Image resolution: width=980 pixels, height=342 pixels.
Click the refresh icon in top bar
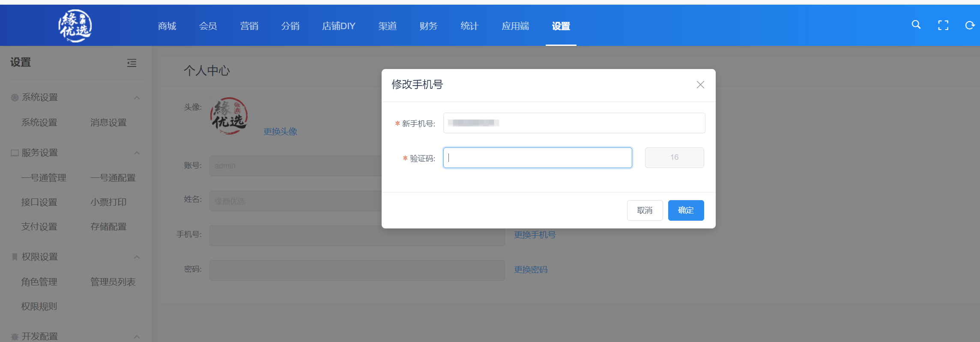coord(969,25)
